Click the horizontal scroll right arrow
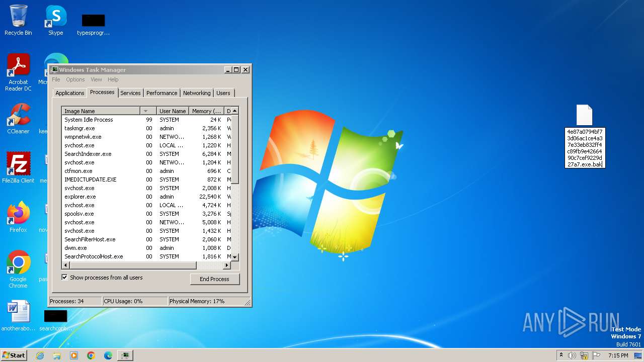Image resolution: width=644 pixels, height=362 pixels. (227, 265)
